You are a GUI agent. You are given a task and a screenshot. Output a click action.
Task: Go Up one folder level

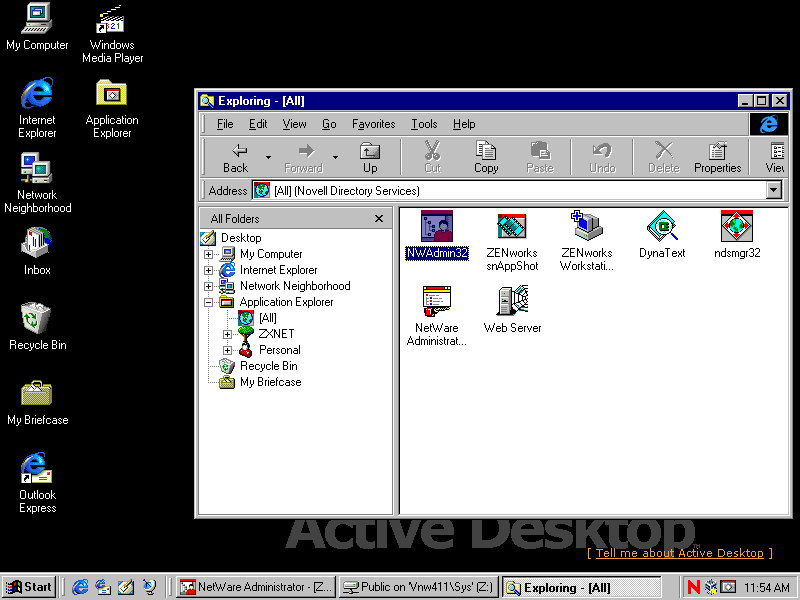click(x=370, y=158)
